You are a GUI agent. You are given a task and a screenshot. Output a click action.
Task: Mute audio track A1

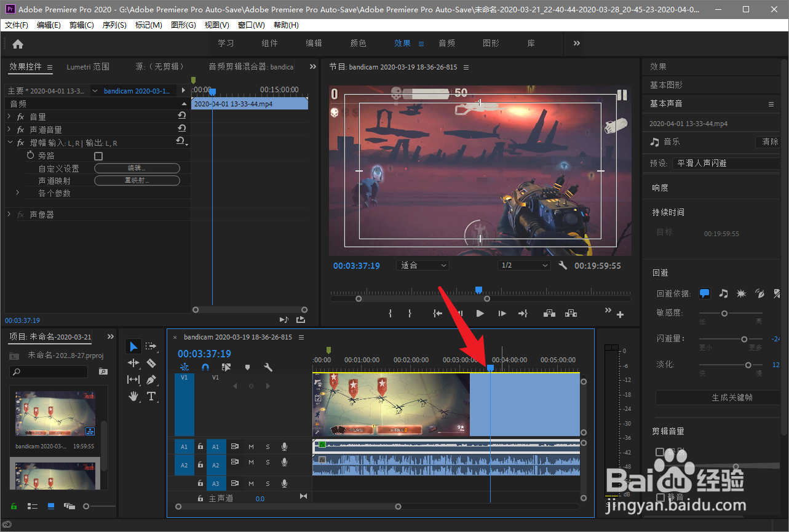[x=251, y=447]
